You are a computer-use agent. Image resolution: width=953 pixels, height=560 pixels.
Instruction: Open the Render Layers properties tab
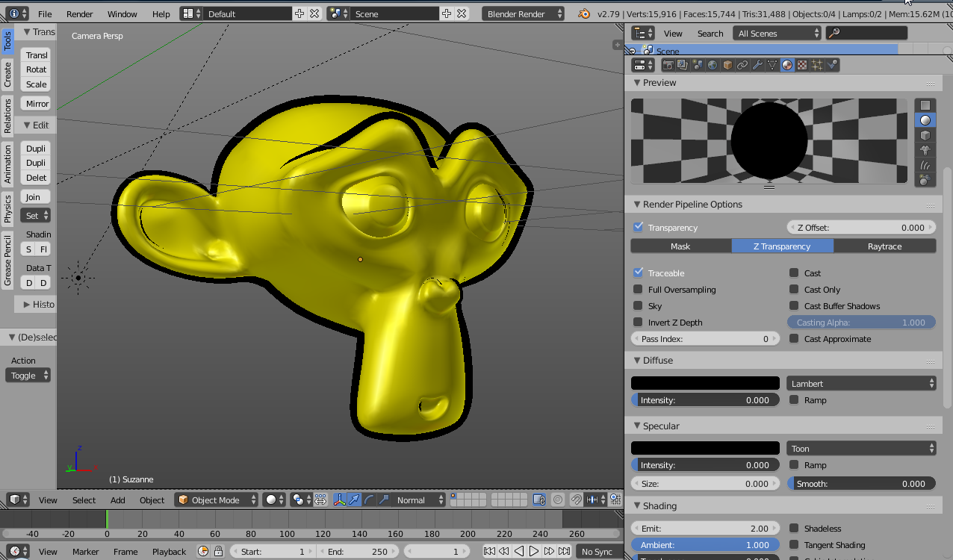(x=683, y=65)
